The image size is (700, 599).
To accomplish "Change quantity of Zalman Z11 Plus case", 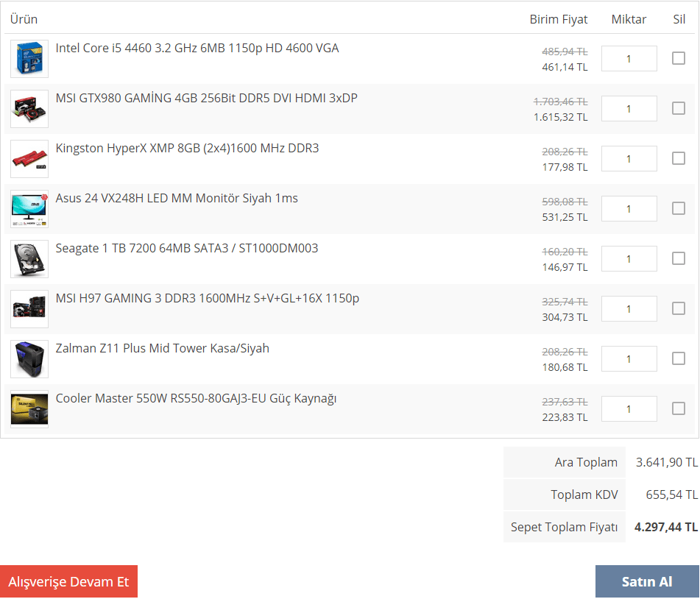I will pos(629,358).
